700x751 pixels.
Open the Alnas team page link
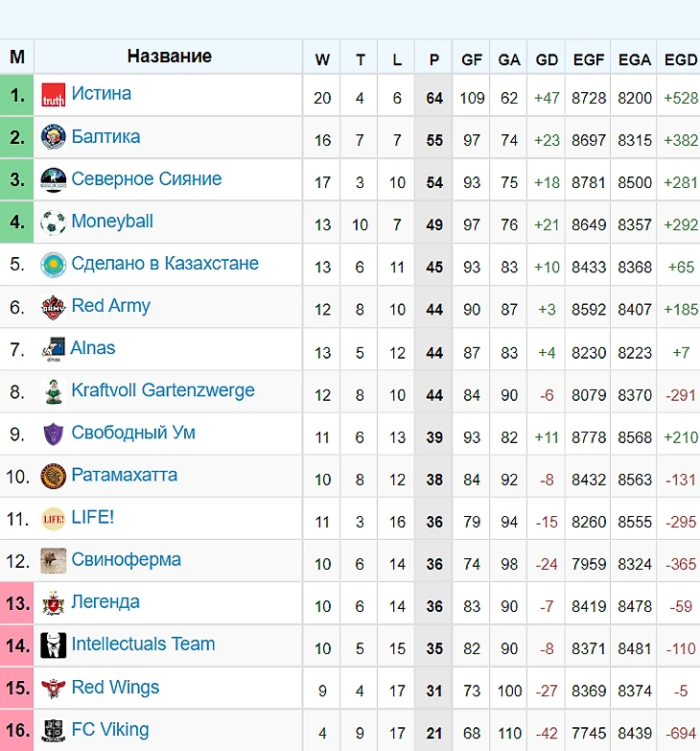point(93,348)
